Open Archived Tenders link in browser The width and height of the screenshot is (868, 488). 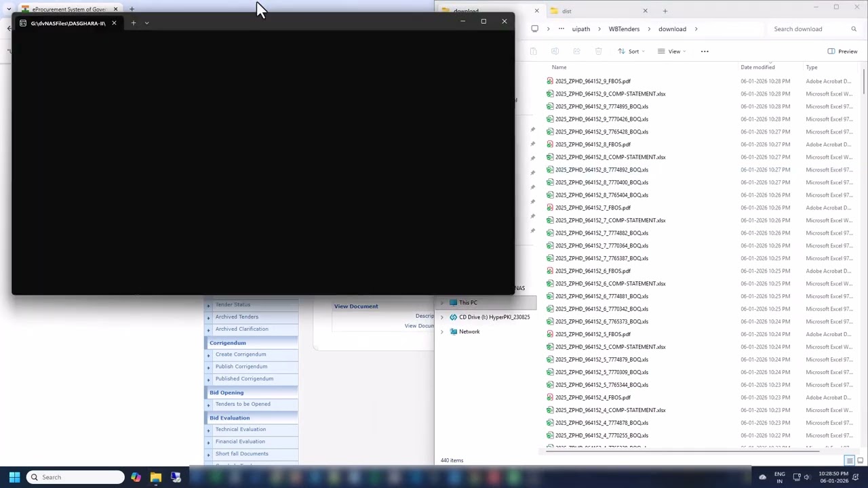point(237,317)
